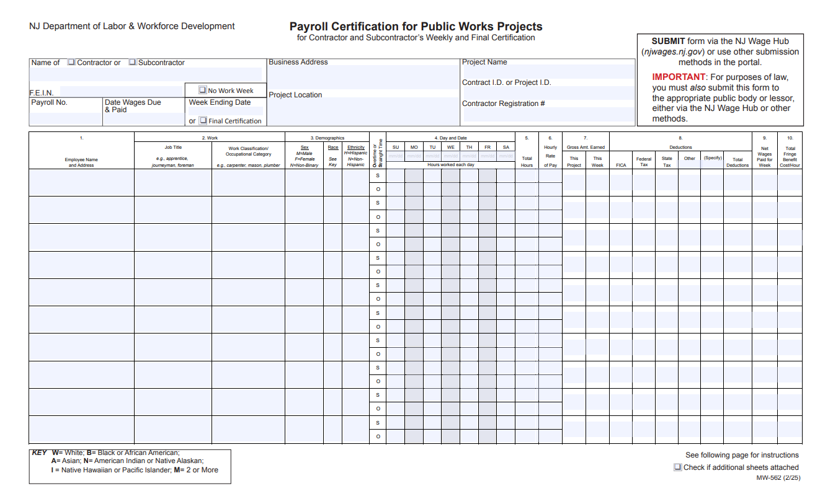Viewport: 833px width, 504px height.
Task: Click the MW-562 (2/25) form number
Action: [778, 478]
